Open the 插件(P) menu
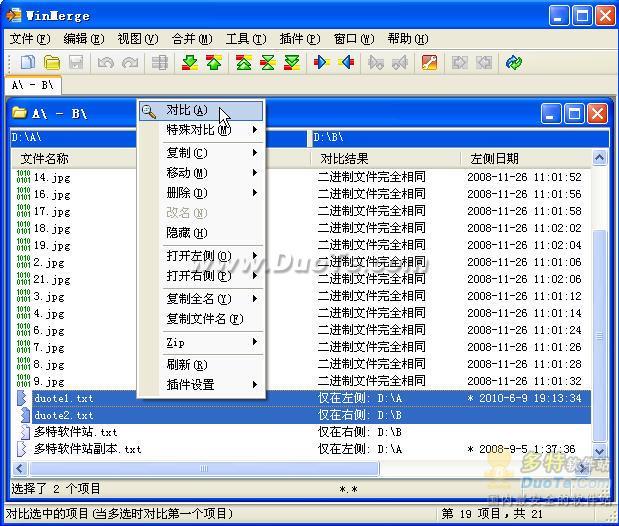This screenshot has height=526, width=619. tap(300, 39)
